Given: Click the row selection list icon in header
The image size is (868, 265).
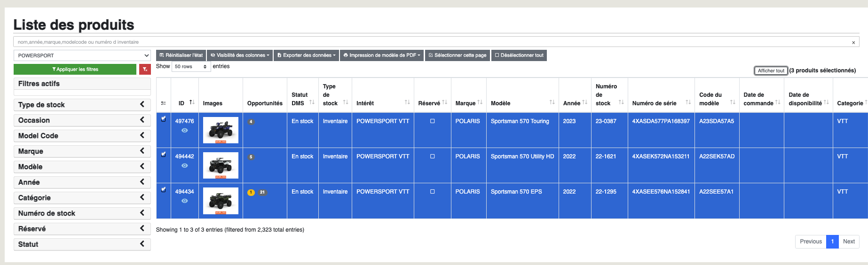Looking at the screenshot, I should 163,103.
